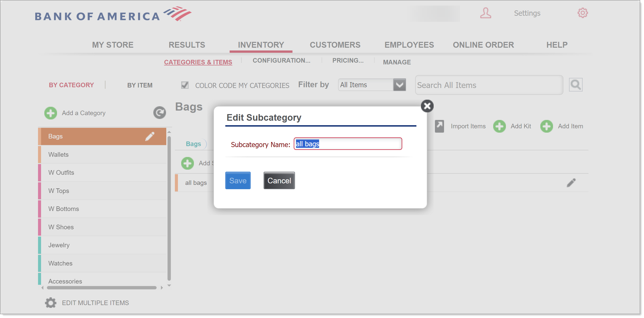Click the Settings link

click(527, 13)
